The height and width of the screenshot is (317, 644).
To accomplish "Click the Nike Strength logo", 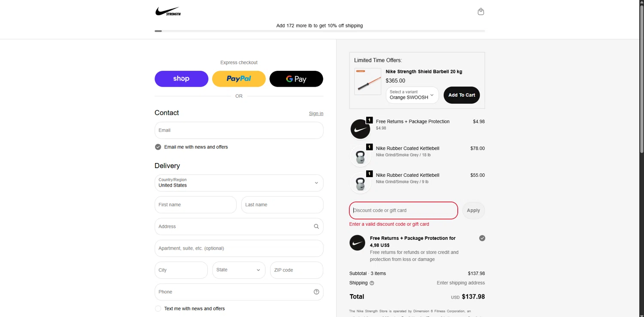I will click(168, 12).
